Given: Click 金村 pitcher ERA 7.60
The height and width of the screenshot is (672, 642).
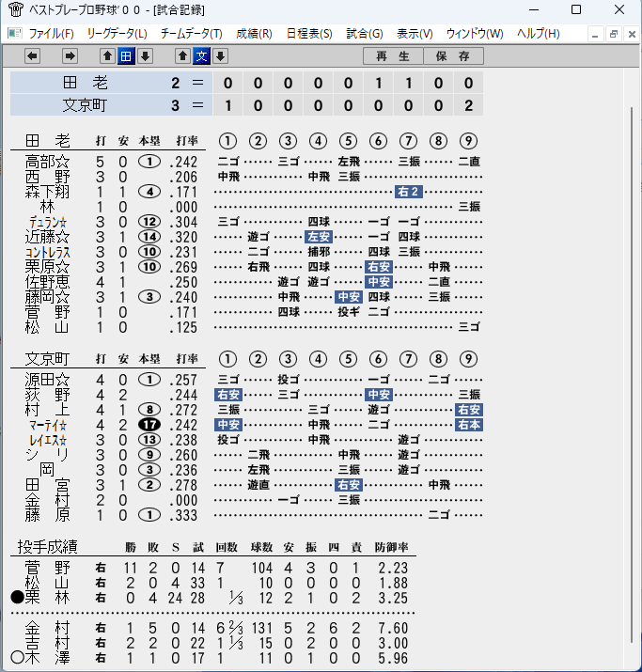Looking at the screenshot, I should (x=393, y=628).
